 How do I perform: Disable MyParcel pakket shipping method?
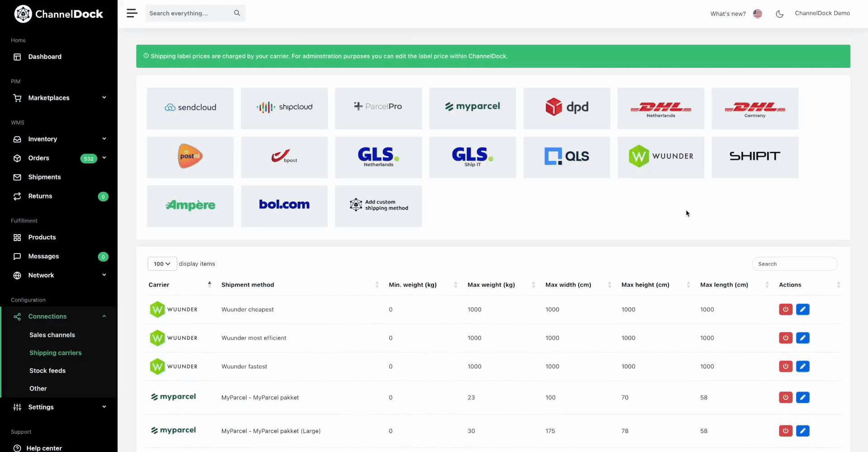pyautogui.click(x=786, y=397)
